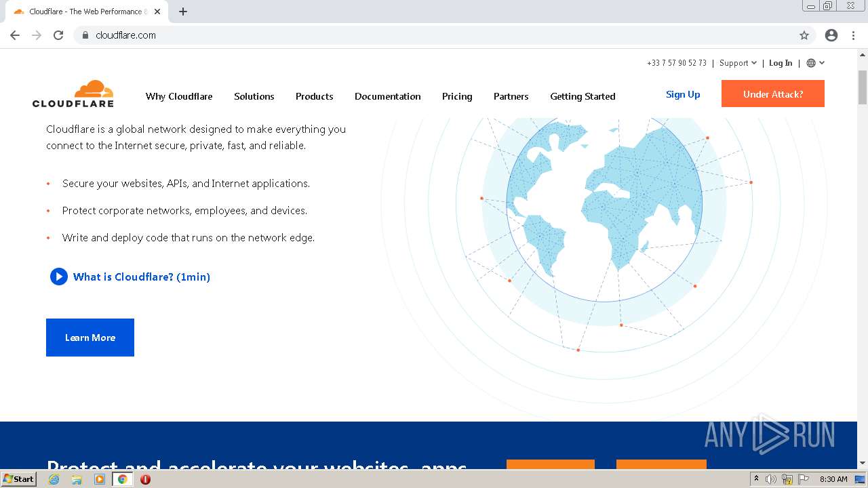
Task: Open the Why Cloudflare menu
Action: click(x=179, y=96)
